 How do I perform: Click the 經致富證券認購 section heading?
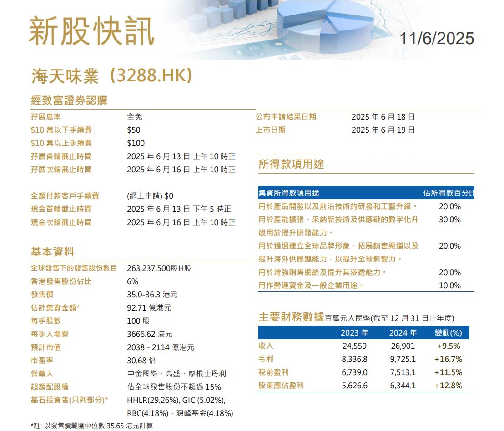[69, 100]
